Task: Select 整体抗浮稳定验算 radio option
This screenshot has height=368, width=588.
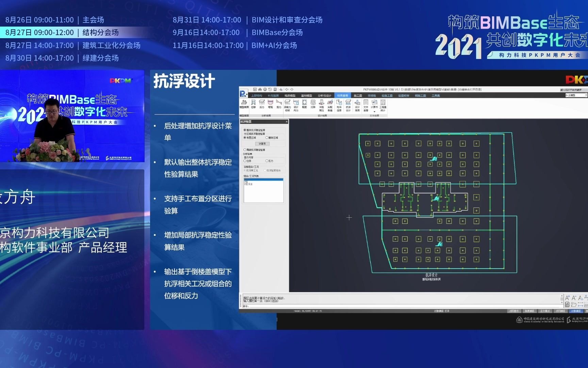Action: pos(254,130)
